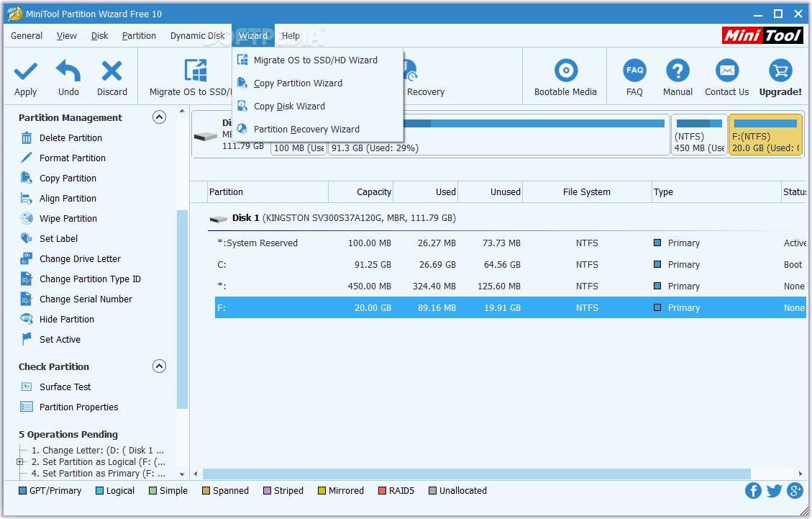The image size is (812, 519).
Task: Select Wipe Partition action
Action: point(68,219)
